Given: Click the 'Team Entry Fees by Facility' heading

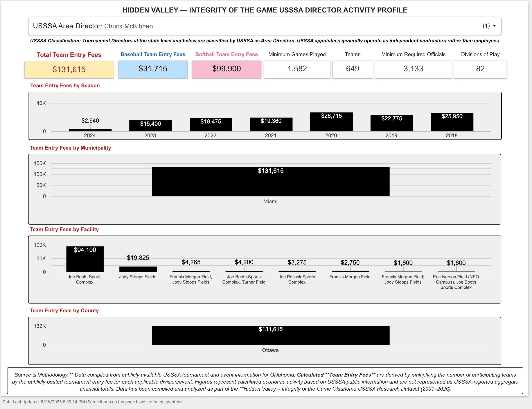Looking at the screenshot, I should (x=64, y=229).
